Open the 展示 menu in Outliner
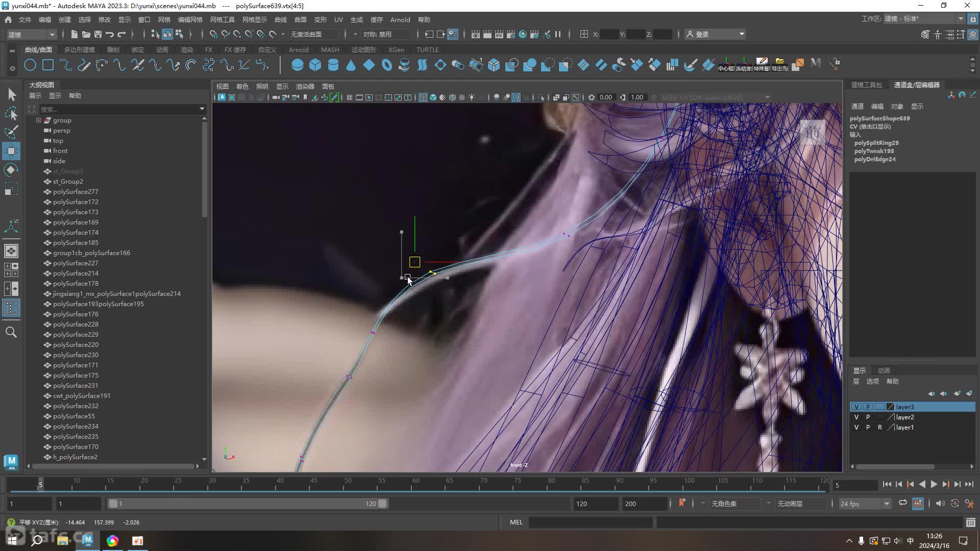The height and width of the screenshot is (551, 980). (35, 95)
